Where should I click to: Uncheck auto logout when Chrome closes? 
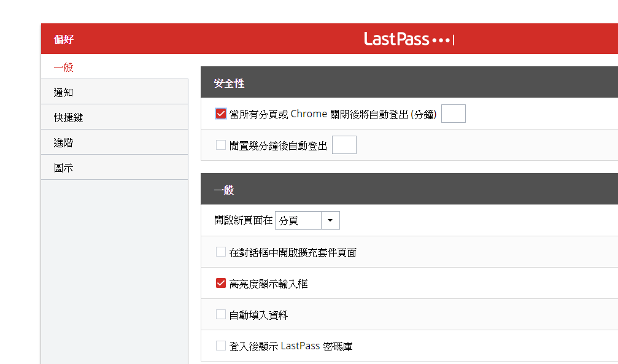[x=221, y=114]
